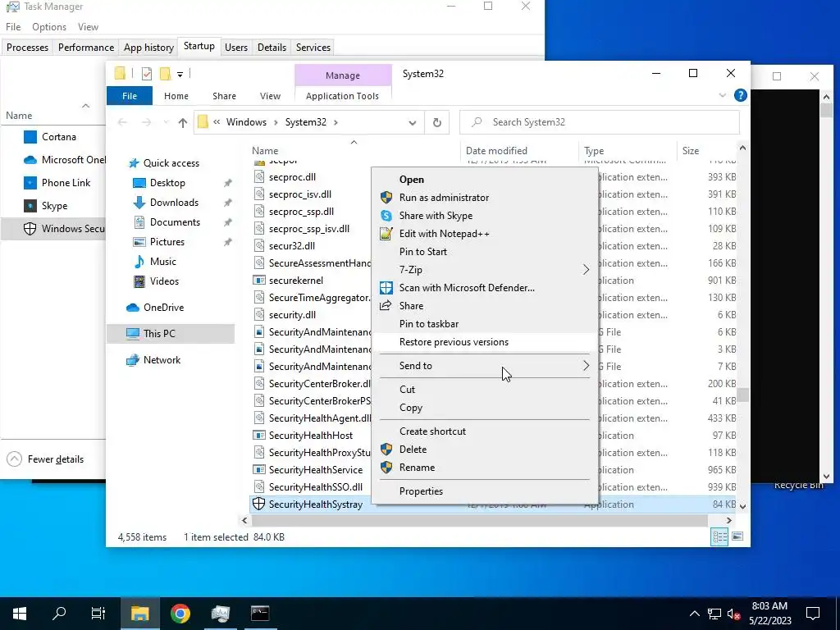Click the shield icon beside Delete

pyautogui.click(x=386, y=450)
